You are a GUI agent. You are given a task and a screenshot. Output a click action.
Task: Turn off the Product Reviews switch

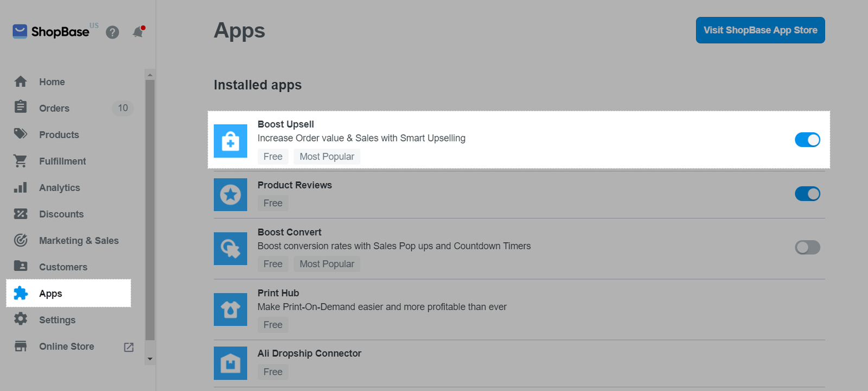(807, 194)
